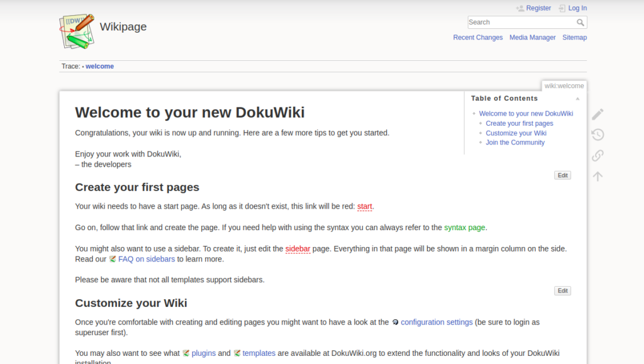The width and height of the screenshot is (644, 364).
Task: Click the backlinks chain icon
Action: coord(597,155)
